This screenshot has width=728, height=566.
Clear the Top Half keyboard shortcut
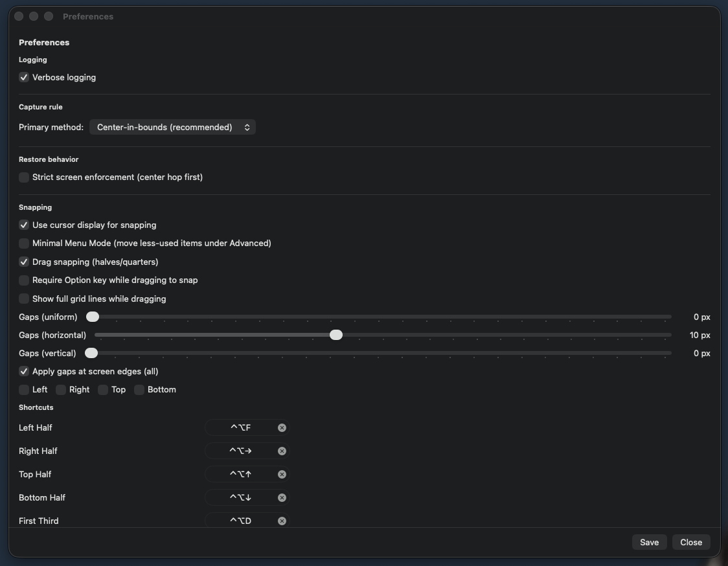(282, 474)
